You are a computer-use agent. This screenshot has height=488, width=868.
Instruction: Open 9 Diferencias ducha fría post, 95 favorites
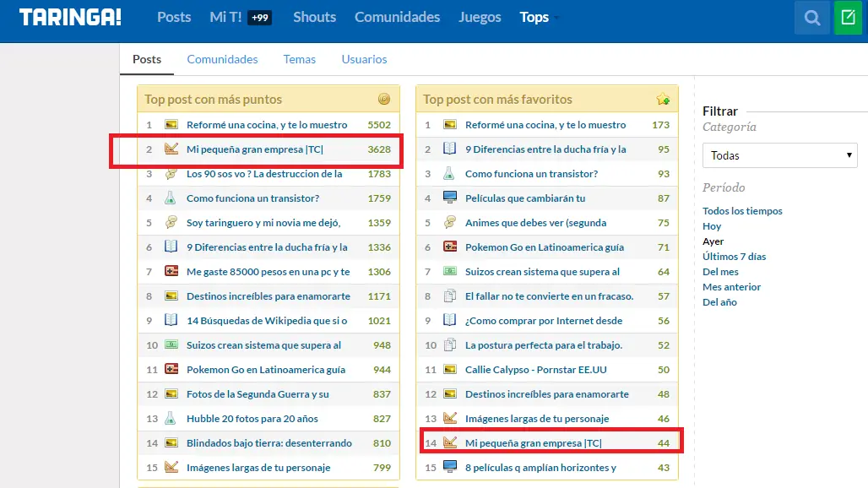[x=545, y=149]
